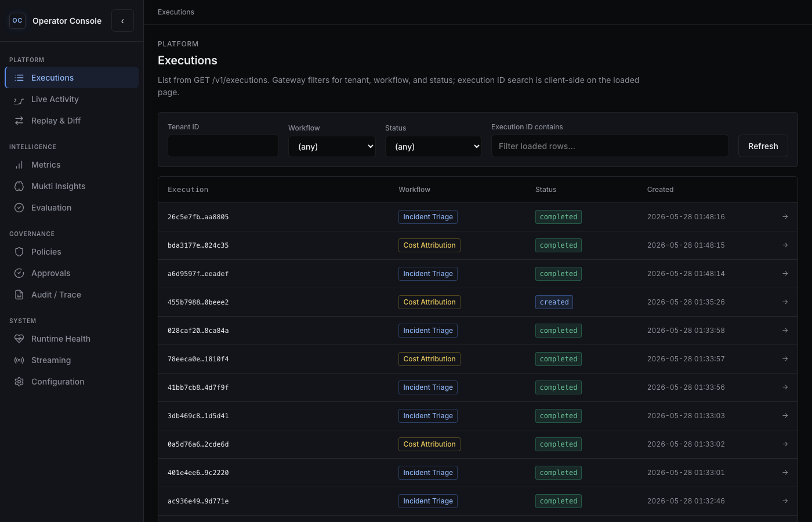This screenshot has width=812, height=522.
Task: Navigate to Streaming
Action: (x=72, y=360)
